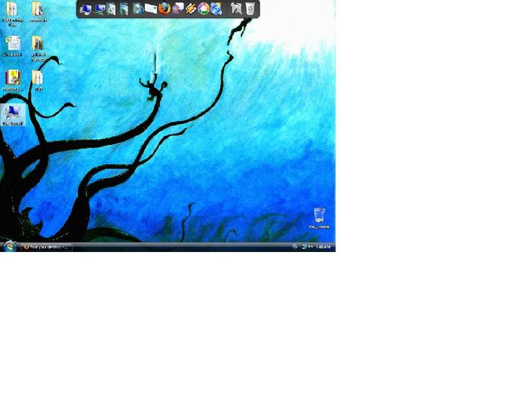Screen dimensions: 532x399
Task: Open the fourth dock icon next to documents
Action: (x=124, y=9)
